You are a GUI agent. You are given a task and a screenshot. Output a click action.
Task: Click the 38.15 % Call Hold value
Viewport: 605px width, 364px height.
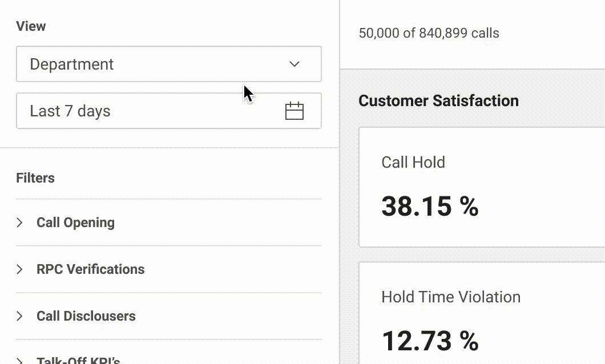[x=430, y=206]
